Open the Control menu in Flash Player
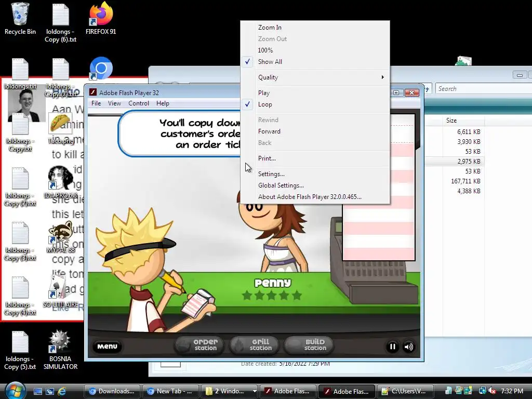 [138, 103]
